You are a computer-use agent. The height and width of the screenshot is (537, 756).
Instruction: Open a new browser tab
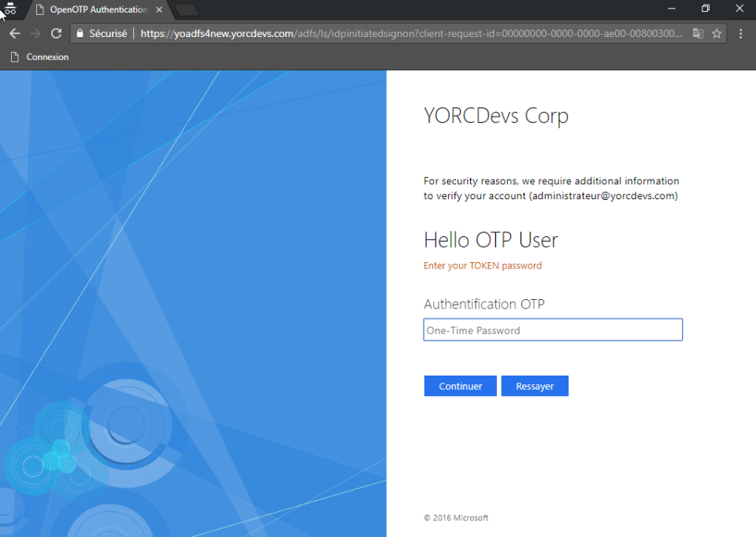tap(186, 9)
